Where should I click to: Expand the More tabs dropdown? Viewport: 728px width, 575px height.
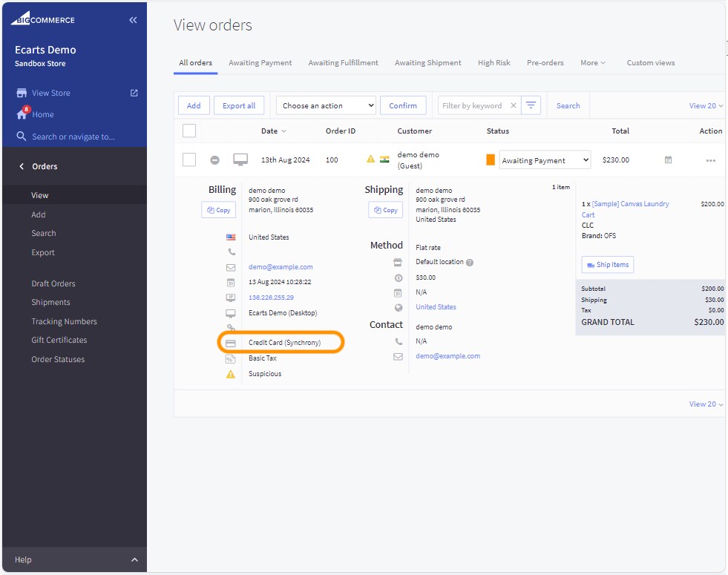coord(593,63)
